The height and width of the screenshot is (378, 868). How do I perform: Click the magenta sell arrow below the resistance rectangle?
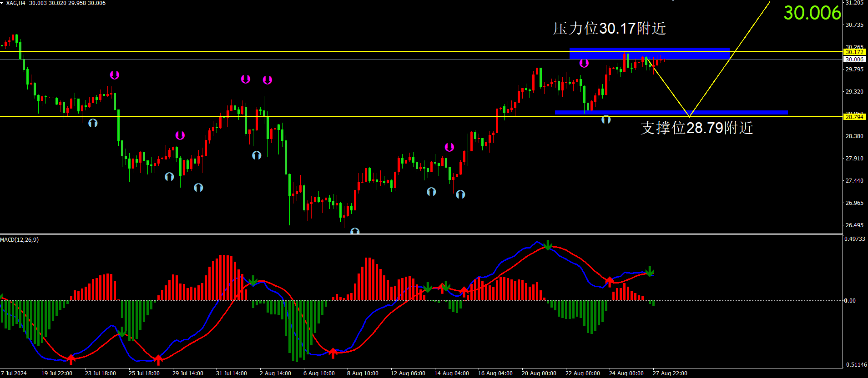coord(584,64)
